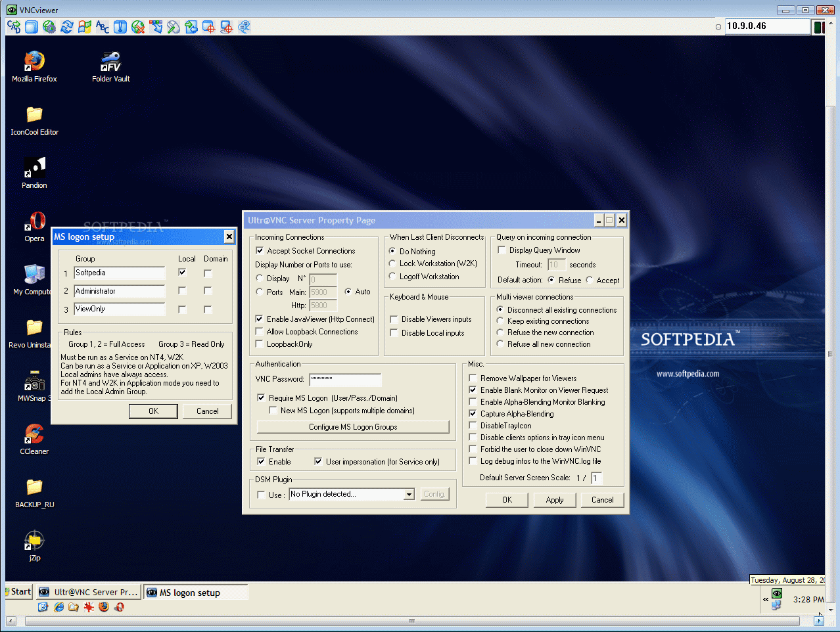Screen dimensions: 840x632
Task: Click the UltraVNC eye icon in system tray
Action: coord(777,593)
